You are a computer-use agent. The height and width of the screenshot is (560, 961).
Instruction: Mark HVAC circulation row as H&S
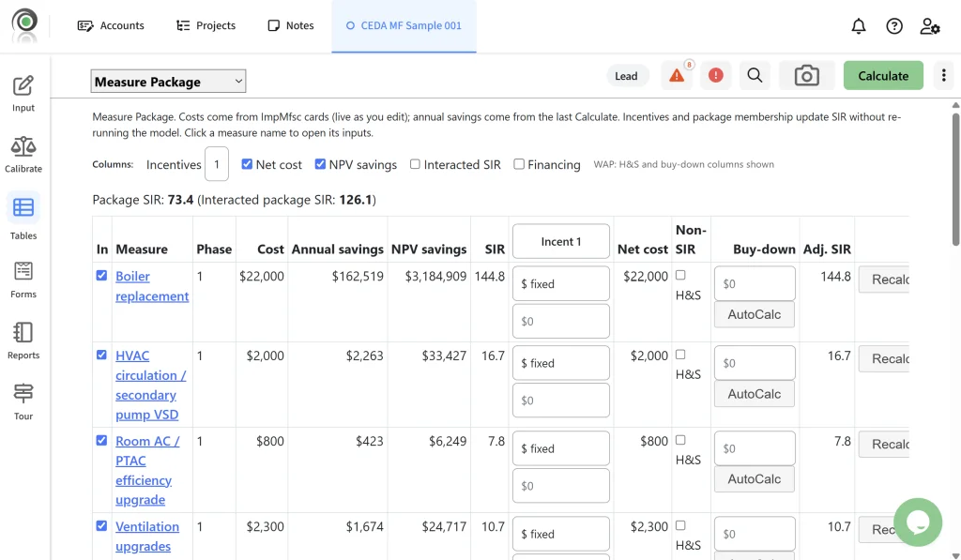tap(680, 355)
